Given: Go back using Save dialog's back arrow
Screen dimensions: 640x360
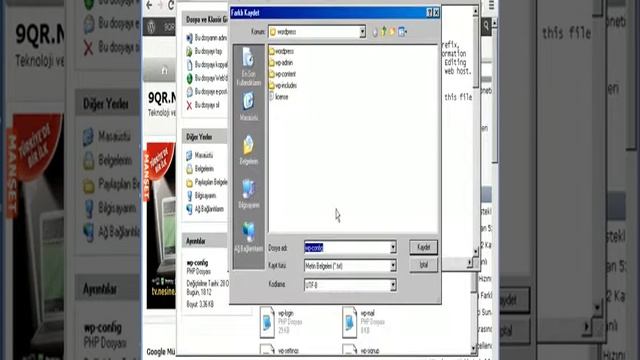Looking at the screenshot, I should (x=375, y=32).
